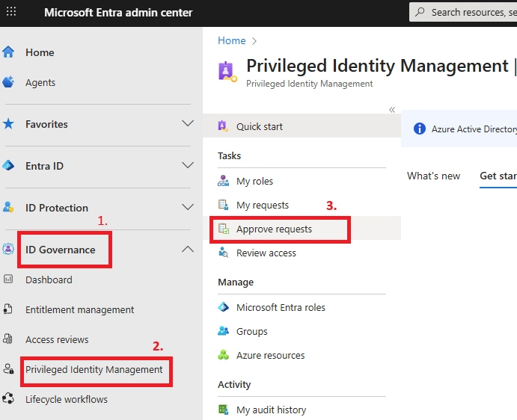Screen dimensions: 517x420
Task: Click the Home house icon in sidebar
Action: pyautogui.click(x=8, y=52)
